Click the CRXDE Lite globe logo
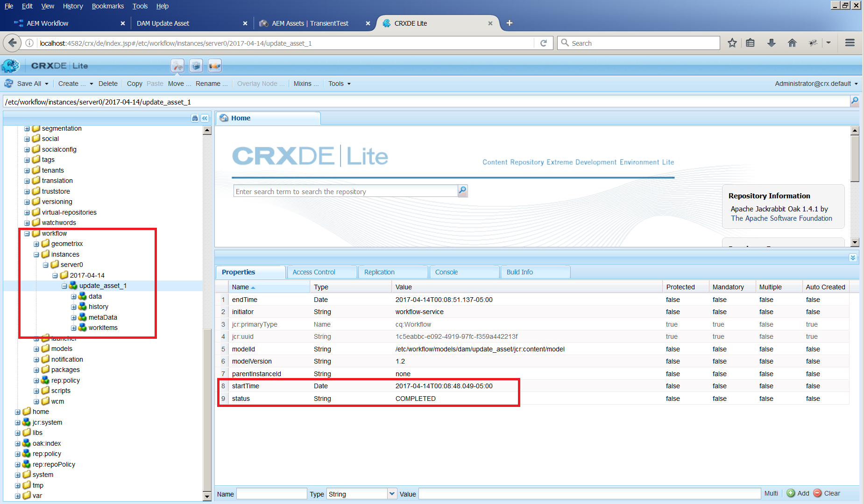This screenshot has height=504, width=864. coord(10,66)
